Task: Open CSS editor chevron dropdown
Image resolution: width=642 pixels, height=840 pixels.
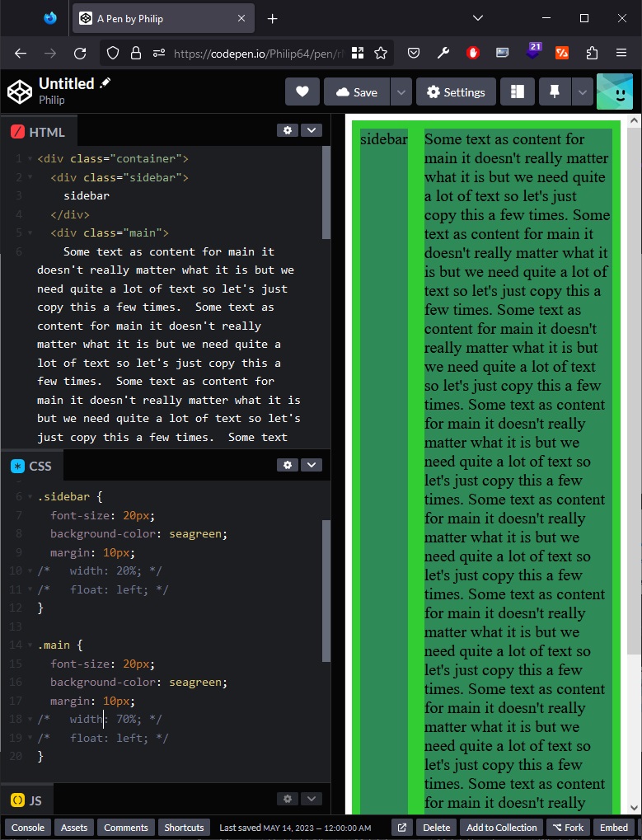Action: (x=312, y=465)
